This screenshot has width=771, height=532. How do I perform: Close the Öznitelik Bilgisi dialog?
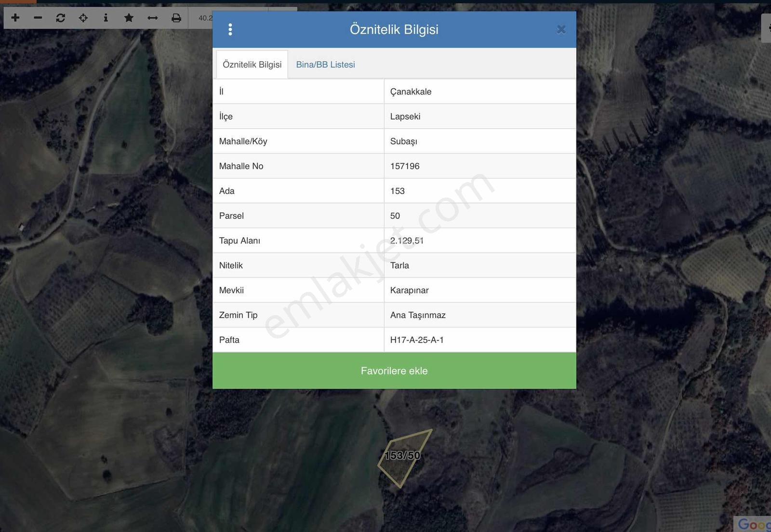(x=561, y=29)
